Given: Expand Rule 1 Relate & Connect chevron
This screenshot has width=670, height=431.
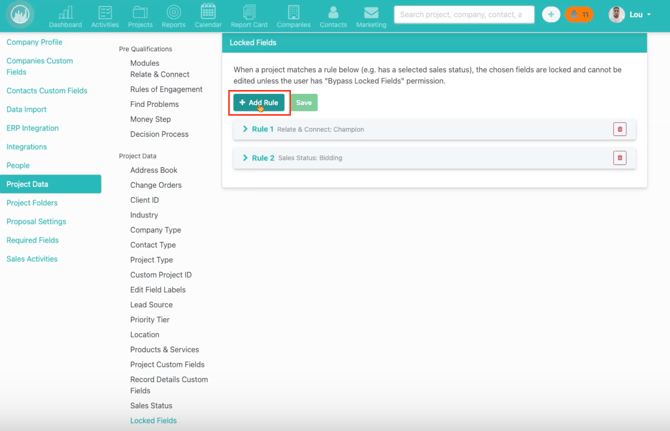Looking at the screenshot, I should pos(245,129).
